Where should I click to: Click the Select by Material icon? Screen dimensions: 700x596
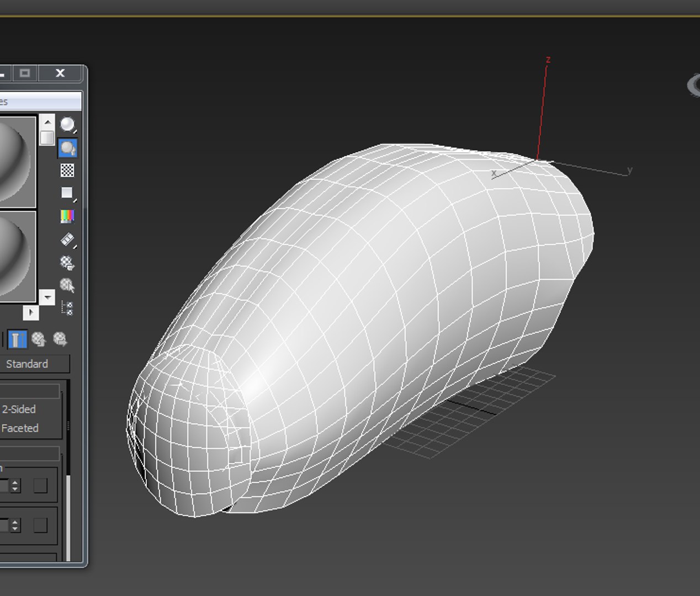pos(67,285)
